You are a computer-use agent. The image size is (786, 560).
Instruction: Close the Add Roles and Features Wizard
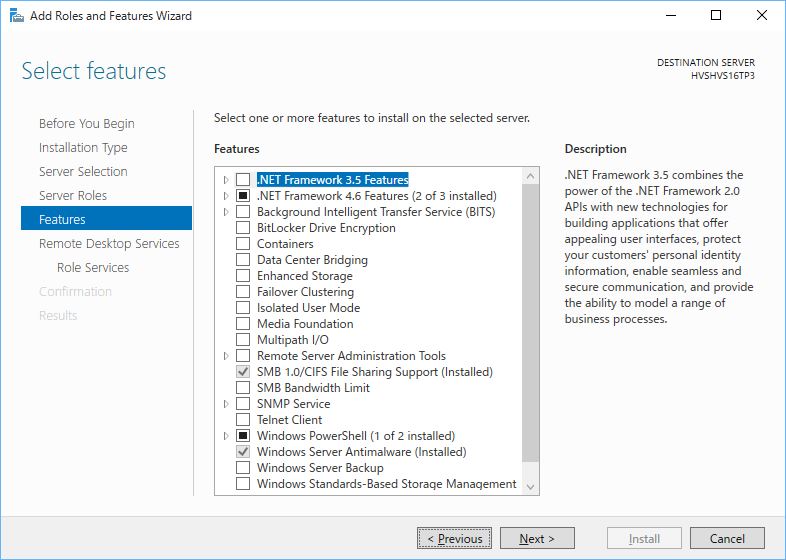click(x=761, y=16)
